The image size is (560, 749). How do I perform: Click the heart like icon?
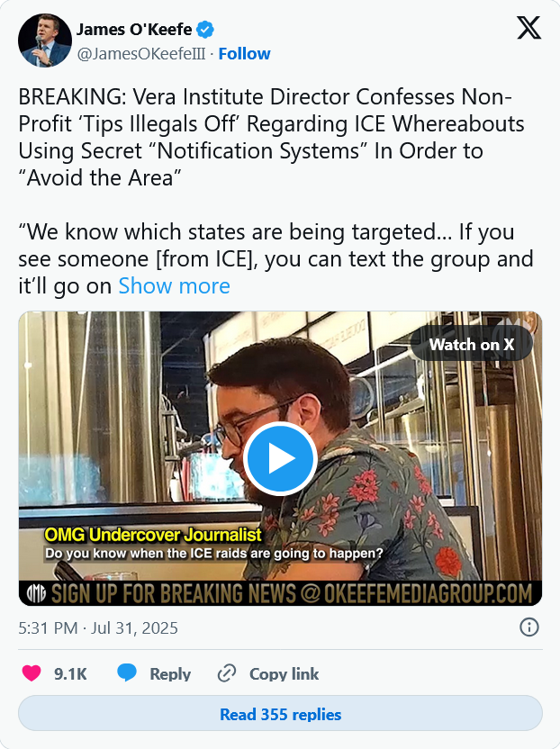tap(32, 673)
